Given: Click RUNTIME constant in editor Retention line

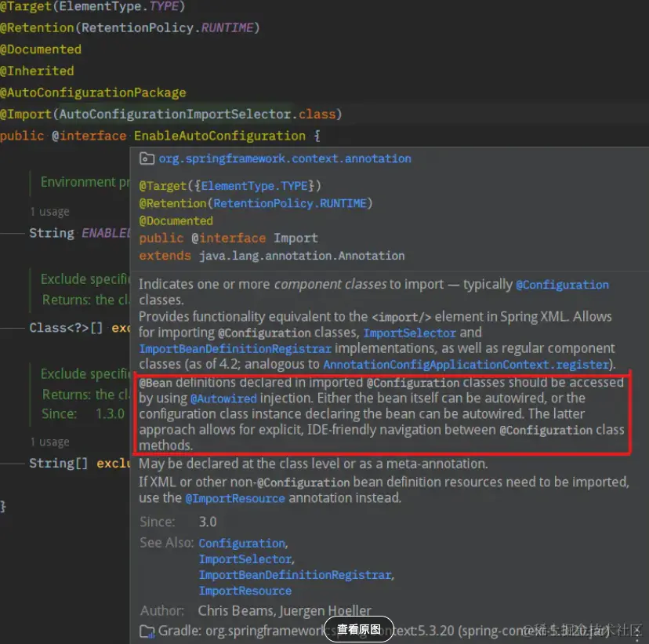Looking at the screenshot, I should click(227, 27).
